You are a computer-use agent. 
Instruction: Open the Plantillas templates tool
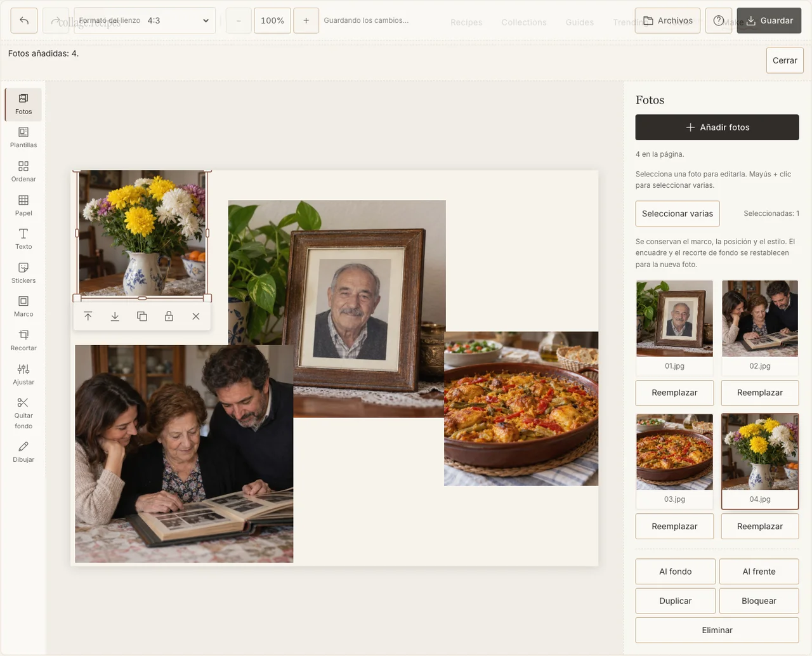pyautogui.click(x=23, y=138)
